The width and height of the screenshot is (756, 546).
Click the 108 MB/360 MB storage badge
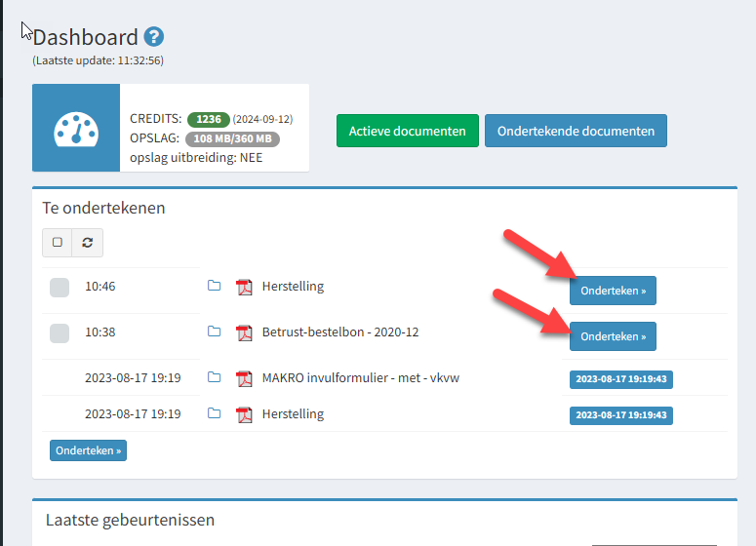pos(232,138)
